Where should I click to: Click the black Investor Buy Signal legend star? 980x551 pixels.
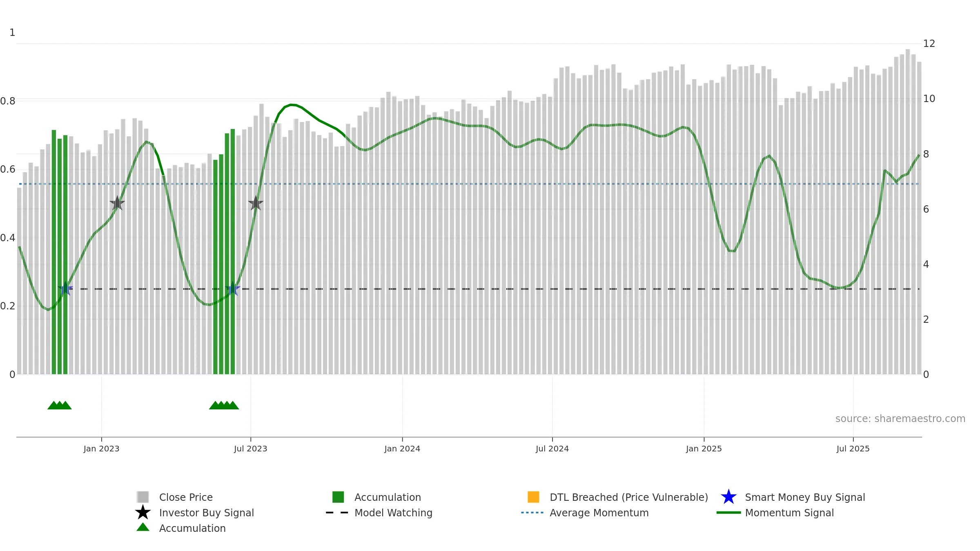143,513
